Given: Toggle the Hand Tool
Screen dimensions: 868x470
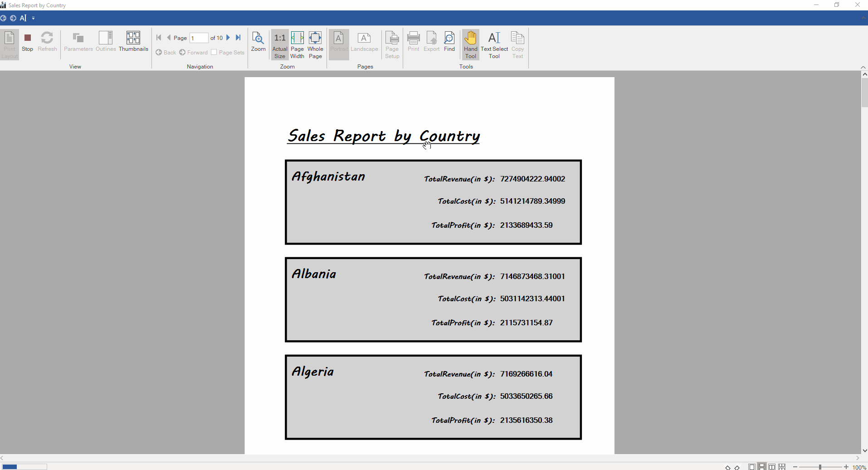Looking at the screenshot, I should [470, 45].
